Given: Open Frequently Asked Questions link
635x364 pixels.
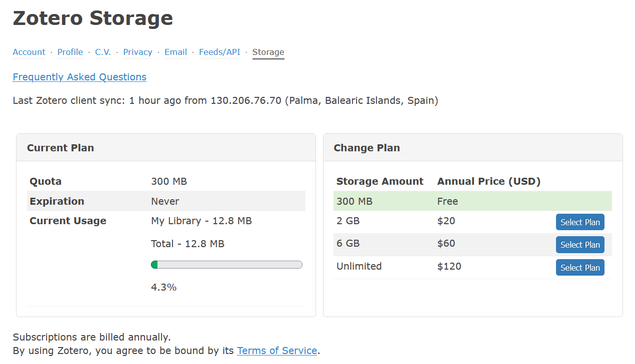Looking at the screenshot, I should 79,77.
